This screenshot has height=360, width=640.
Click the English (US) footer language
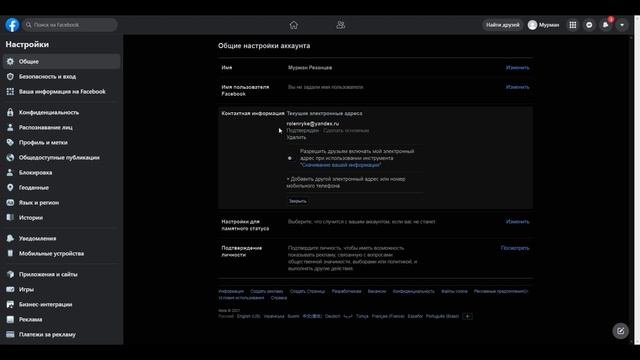coord(248,316)
